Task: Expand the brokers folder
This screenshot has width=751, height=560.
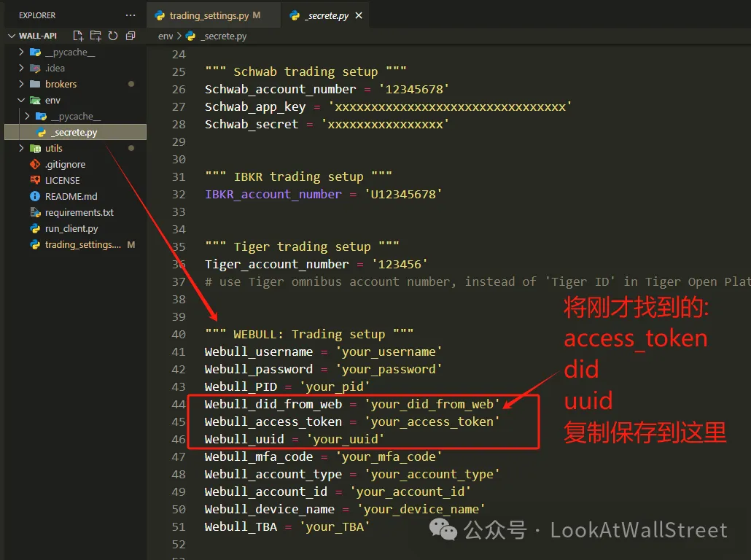Action: [61, 84]
